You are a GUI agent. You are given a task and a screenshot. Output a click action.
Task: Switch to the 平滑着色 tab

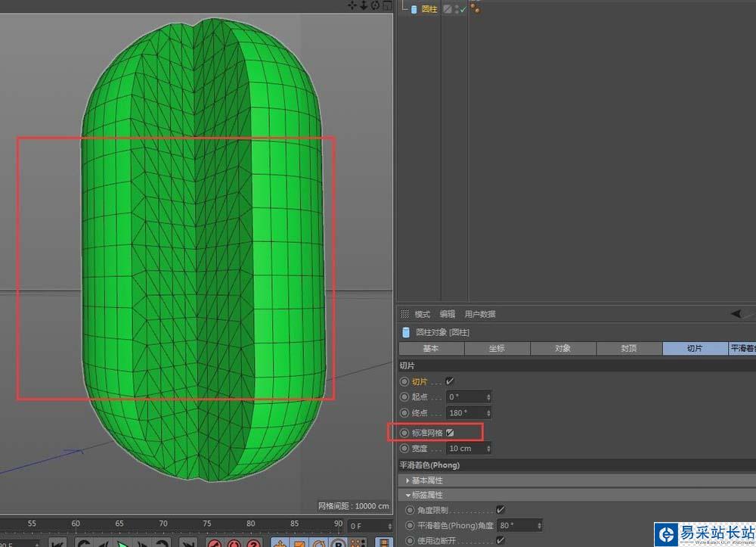click(742, 348)
